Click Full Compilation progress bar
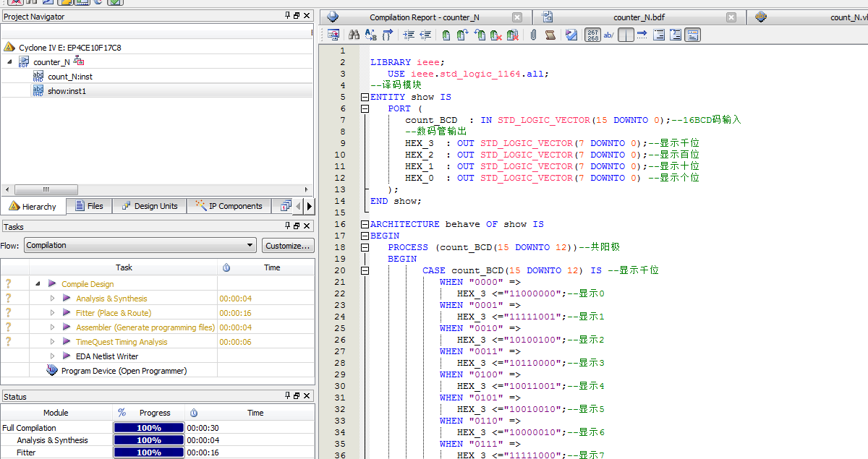 point(148,428)
